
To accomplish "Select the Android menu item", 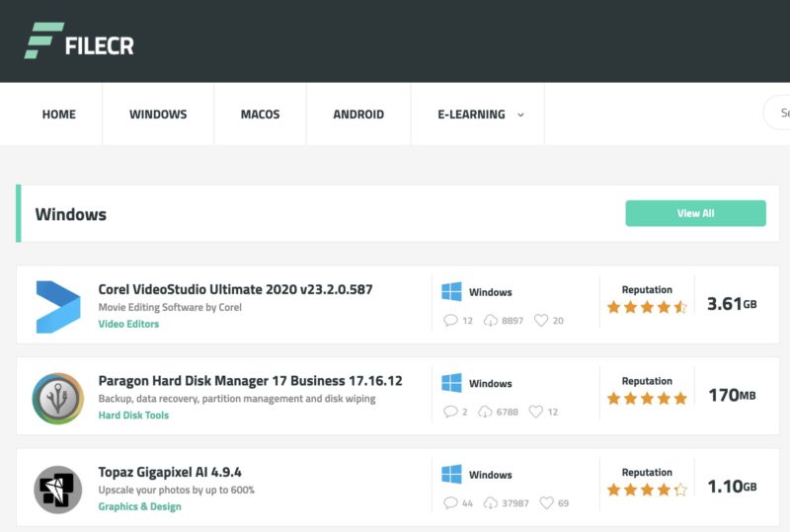I will (358, 114).
